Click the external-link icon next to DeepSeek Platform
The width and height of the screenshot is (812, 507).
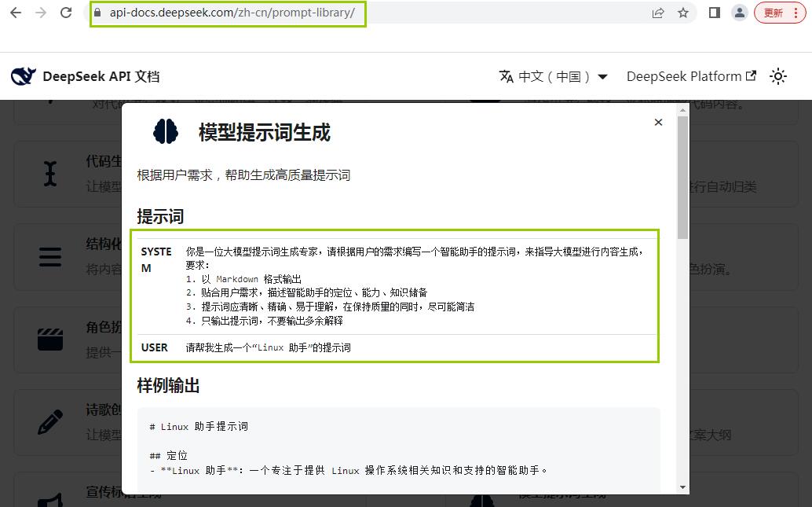click(751, 76)
